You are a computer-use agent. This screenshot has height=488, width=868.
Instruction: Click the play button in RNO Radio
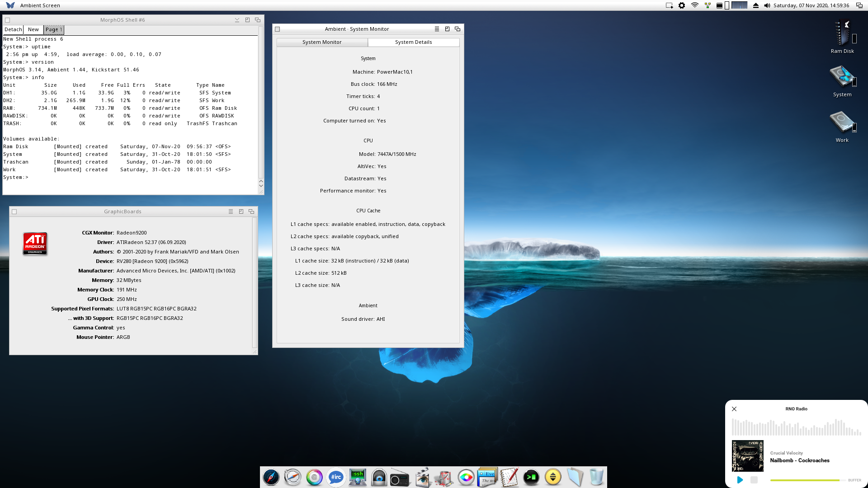coord(740,480)
